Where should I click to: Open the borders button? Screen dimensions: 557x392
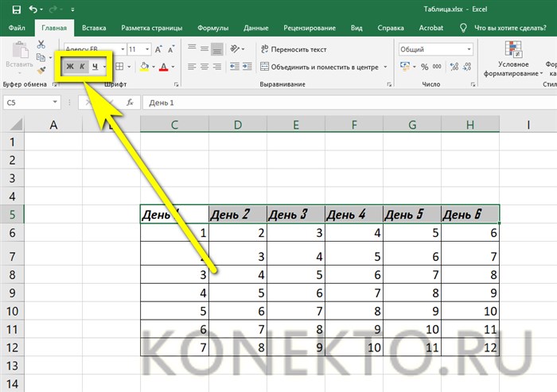point(119,67)
